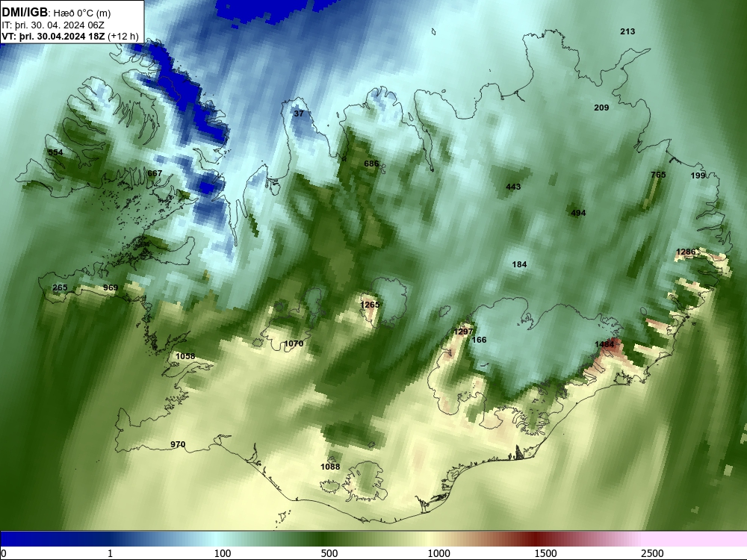This screenshot has height=560, width=747.
Task: Select the 969 value label
Action: (110, 287)
